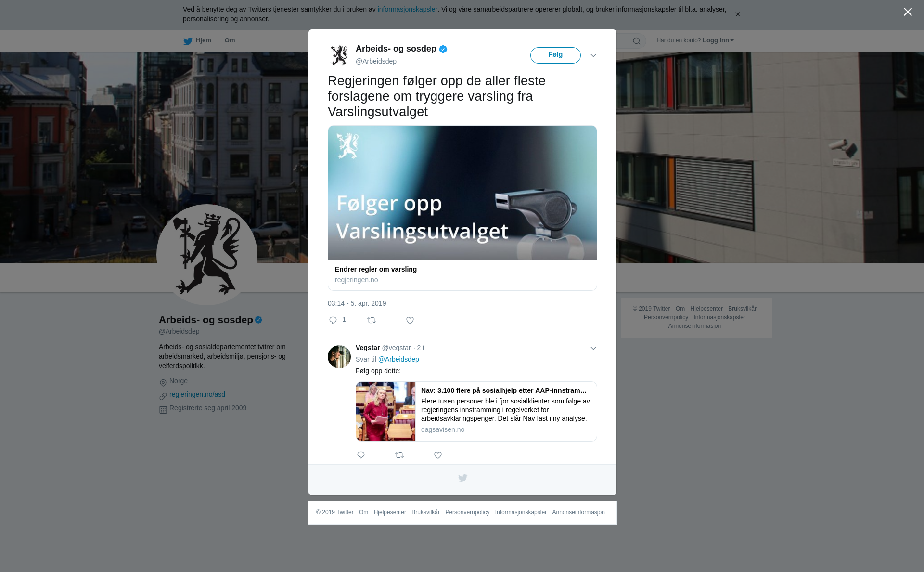This screenshot has width=924, height=572.
Task: Retweet the main Arbeidsdep tweet
Action: click(x=372, y=320)
